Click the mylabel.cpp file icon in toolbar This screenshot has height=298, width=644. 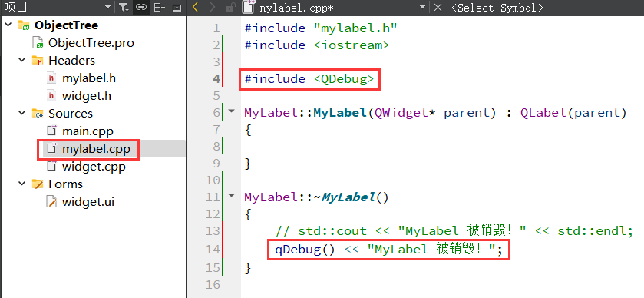point(248,7)
